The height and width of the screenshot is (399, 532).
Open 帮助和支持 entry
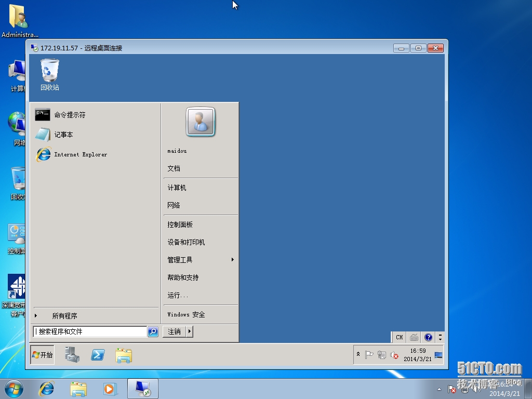pyautogui.click(x=183, y=277)
